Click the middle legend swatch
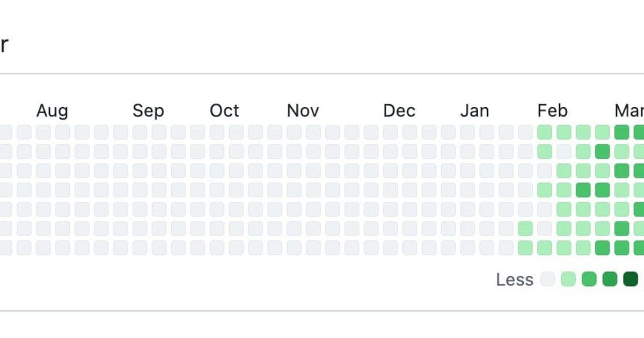This screenshot has height=338, width=644. click(589, 280)
